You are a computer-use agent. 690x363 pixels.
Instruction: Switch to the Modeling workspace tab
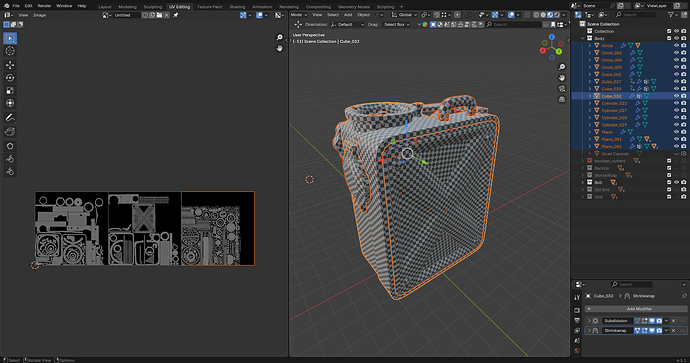pos(128,7)
